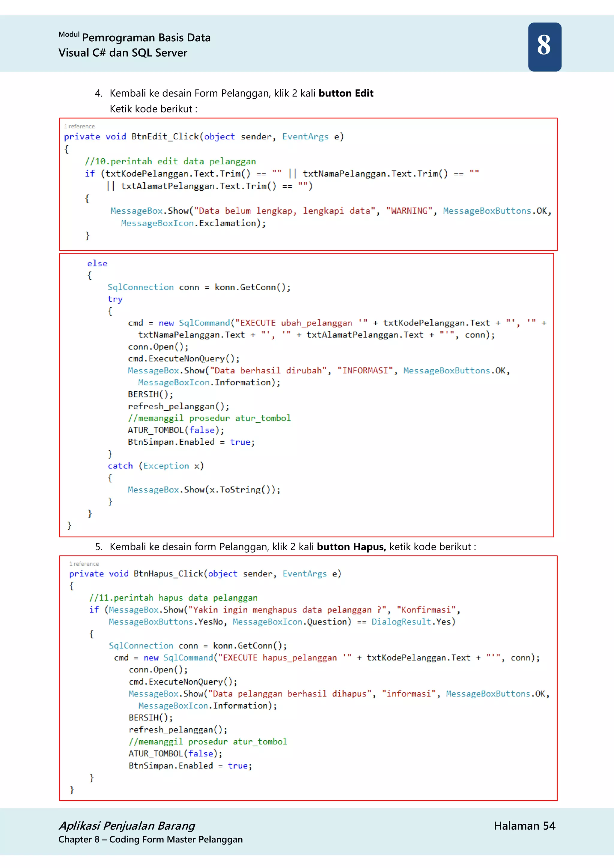The image size is (614, 868).
Task: Click footer 'Chapter 8 – Coding Form Master Pelanggan'
Action: tap(151, 840)
